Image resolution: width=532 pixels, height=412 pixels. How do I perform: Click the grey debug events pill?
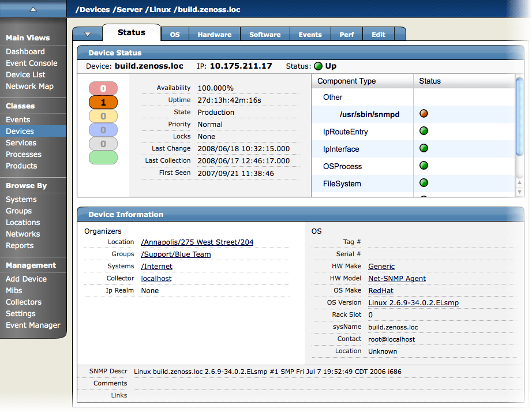pyautogui.click(x=103, y=144)
